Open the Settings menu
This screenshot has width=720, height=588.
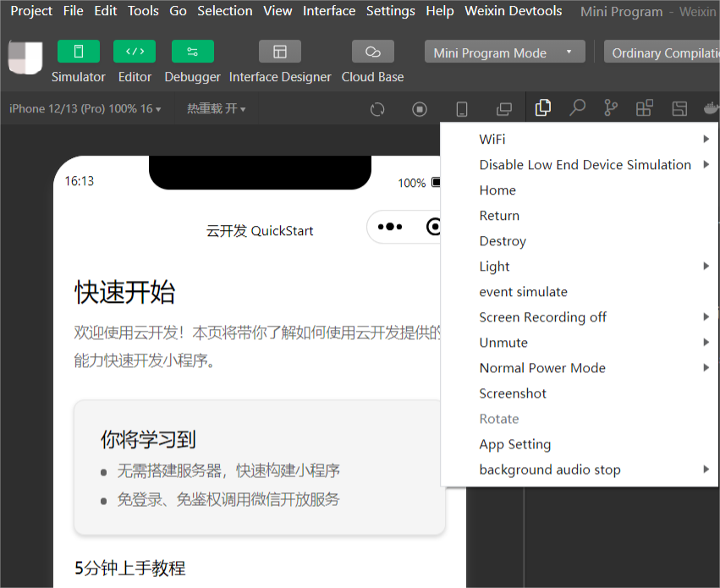391,10
